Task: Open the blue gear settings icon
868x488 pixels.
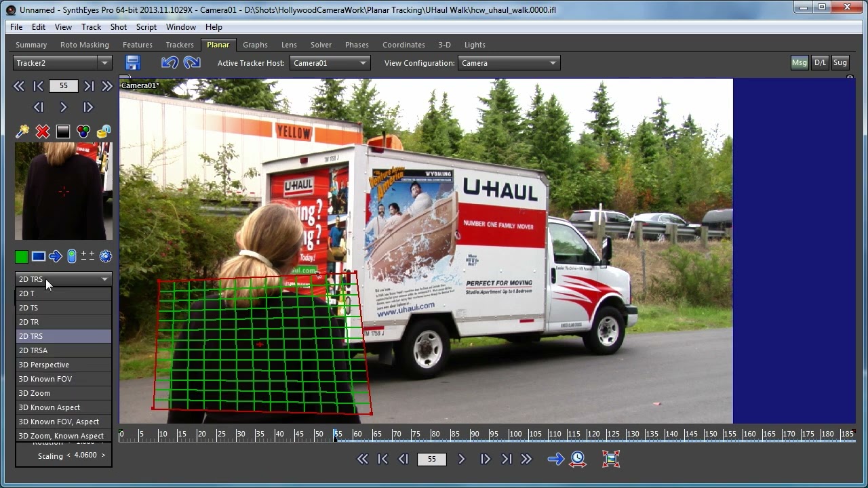Action: tap(106, 256)
